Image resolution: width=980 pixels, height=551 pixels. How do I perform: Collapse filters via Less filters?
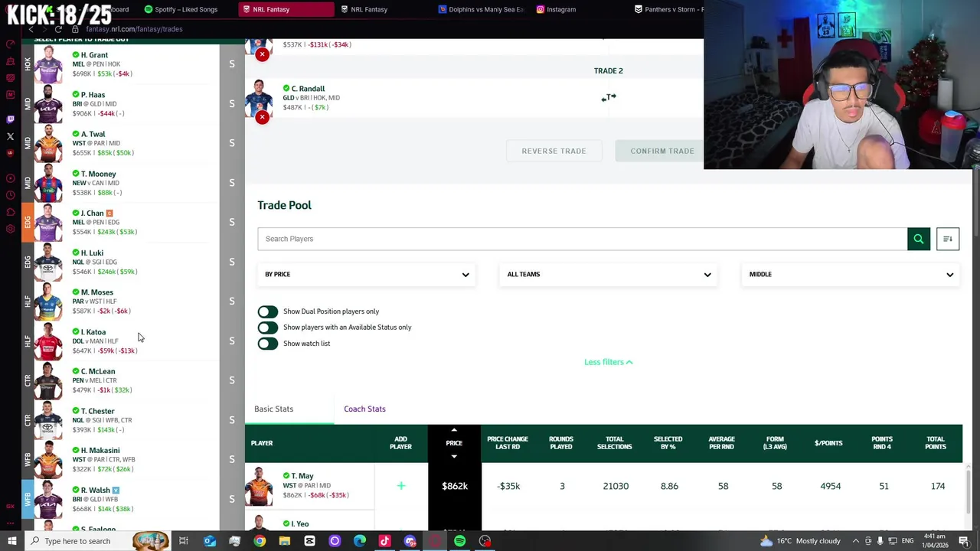(608, 362)
